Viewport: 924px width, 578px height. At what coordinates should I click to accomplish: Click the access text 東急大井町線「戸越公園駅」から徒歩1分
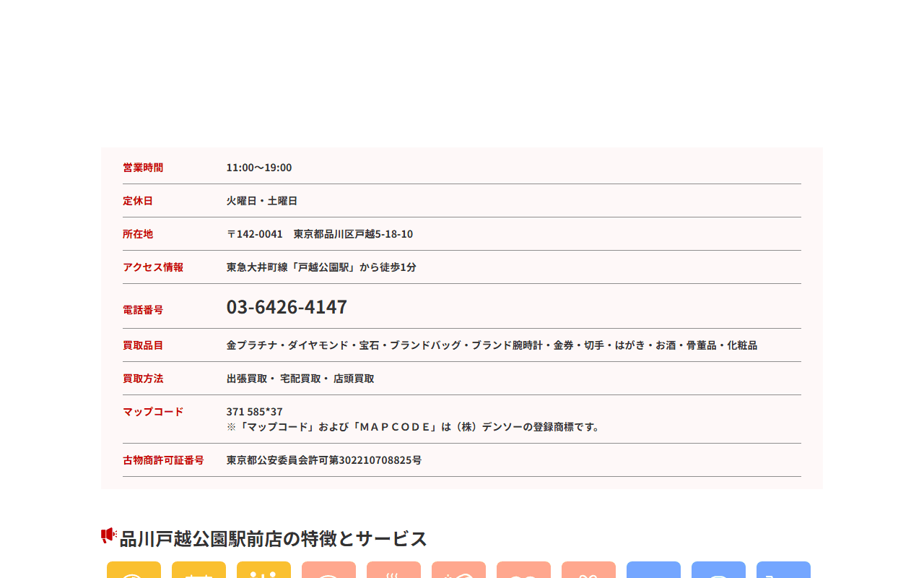pyautogui.click(x=321, y=267)
